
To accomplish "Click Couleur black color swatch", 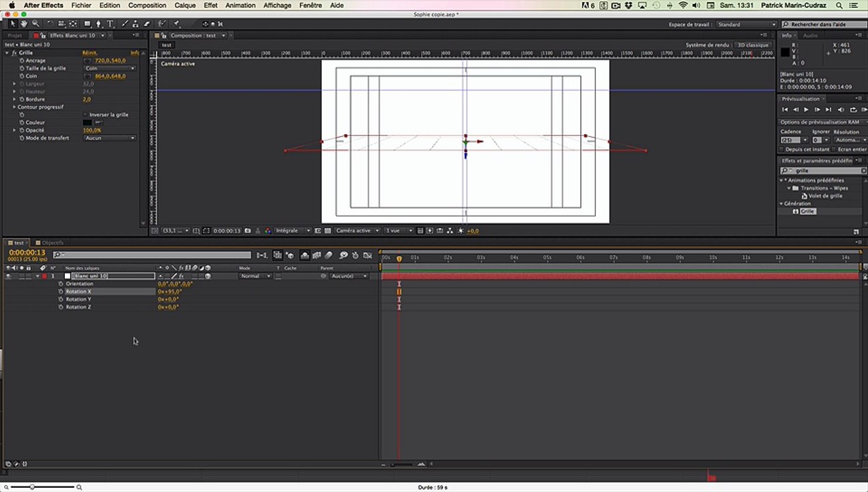I will (87, 122).
